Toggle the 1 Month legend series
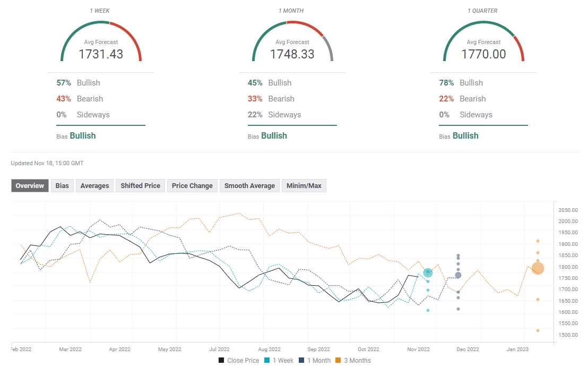Viewport: 588px width, 375px height. click(314, 361)
